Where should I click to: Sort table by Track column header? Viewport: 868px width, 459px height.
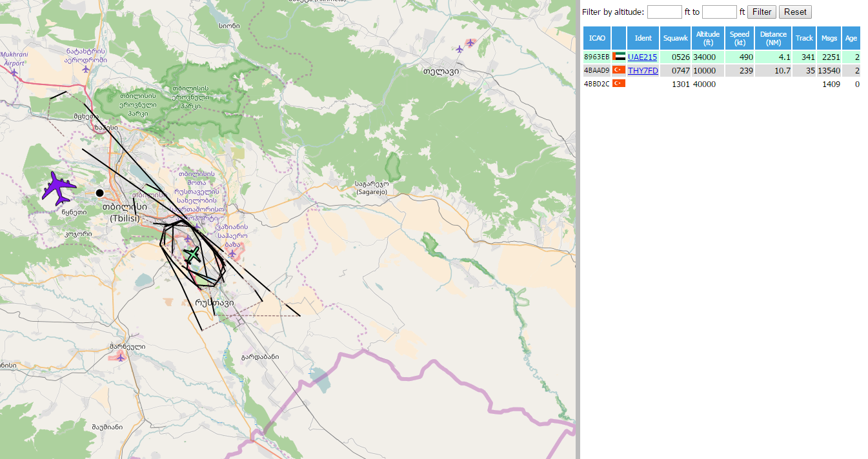(804, 38)
